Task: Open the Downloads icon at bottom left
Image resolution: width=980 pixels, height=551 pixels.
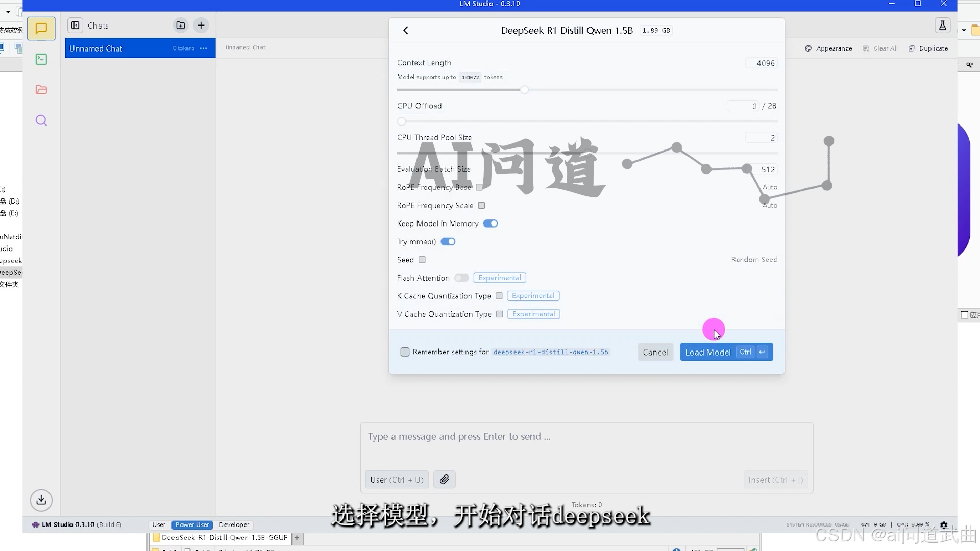Action: (41, 500)
